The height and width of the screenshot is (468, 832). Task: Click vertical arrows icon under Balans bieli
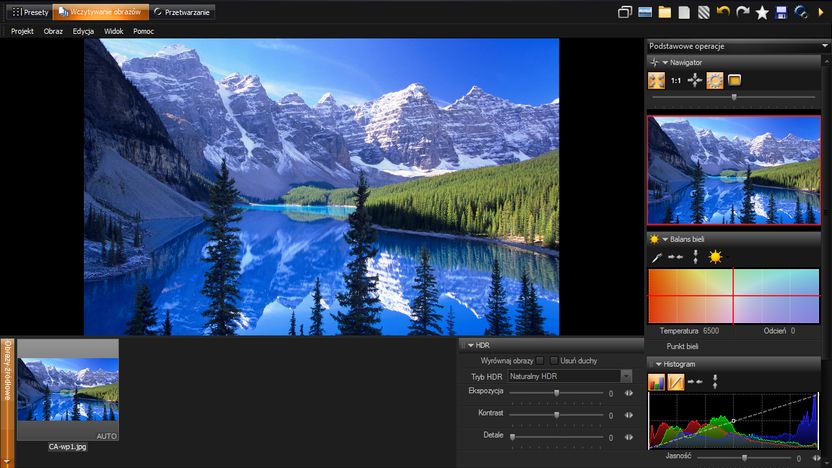click(695, 257)
